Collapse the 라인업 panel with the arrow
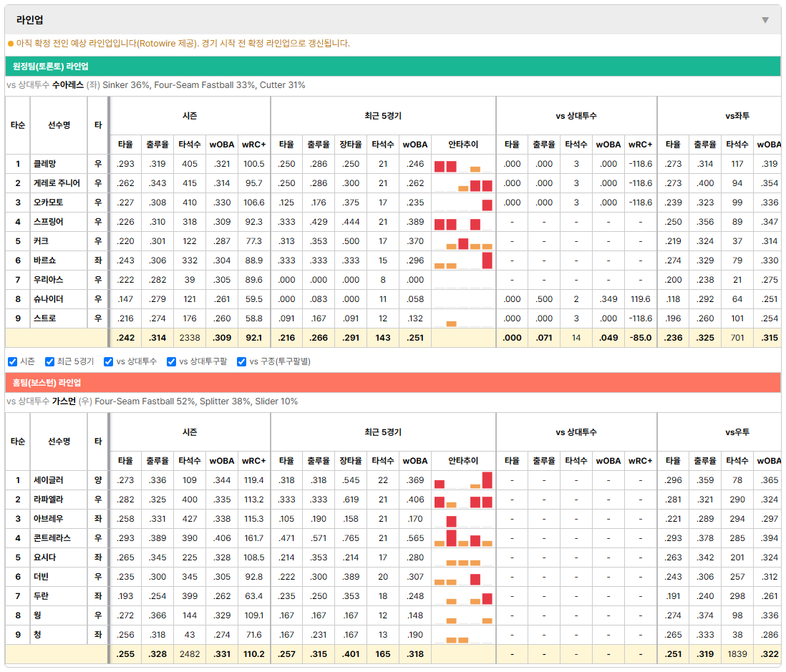Screen dimensions: 786x672 click(765, 20)
